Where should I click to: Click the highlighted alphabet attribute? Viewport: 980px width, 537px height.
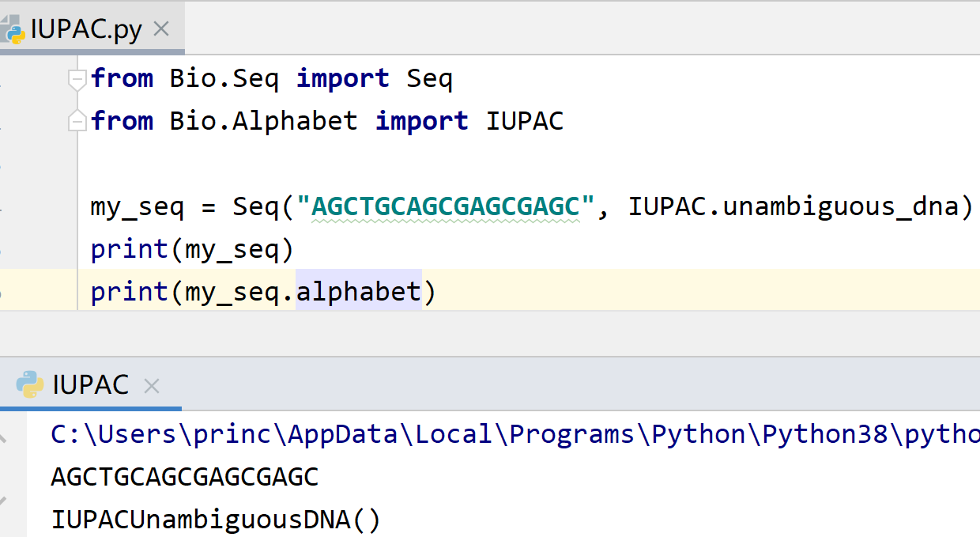359,292
